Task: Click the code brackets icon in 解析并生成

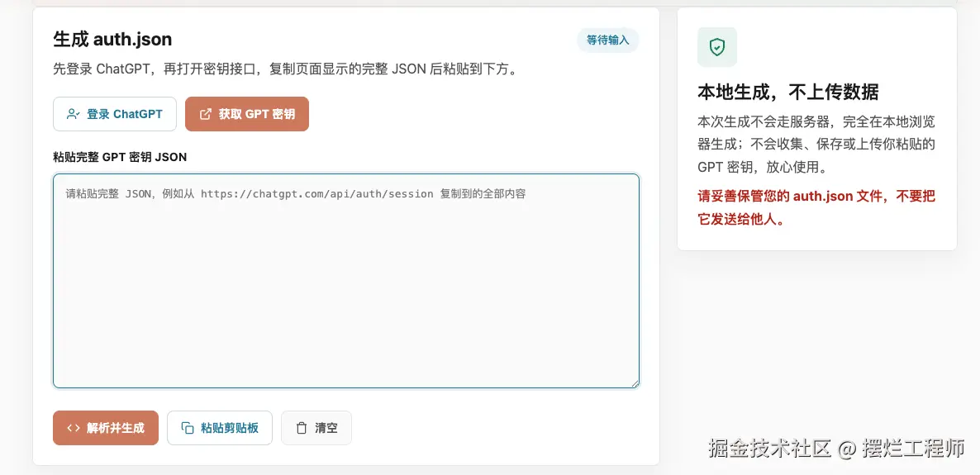Action: point(73,428)
